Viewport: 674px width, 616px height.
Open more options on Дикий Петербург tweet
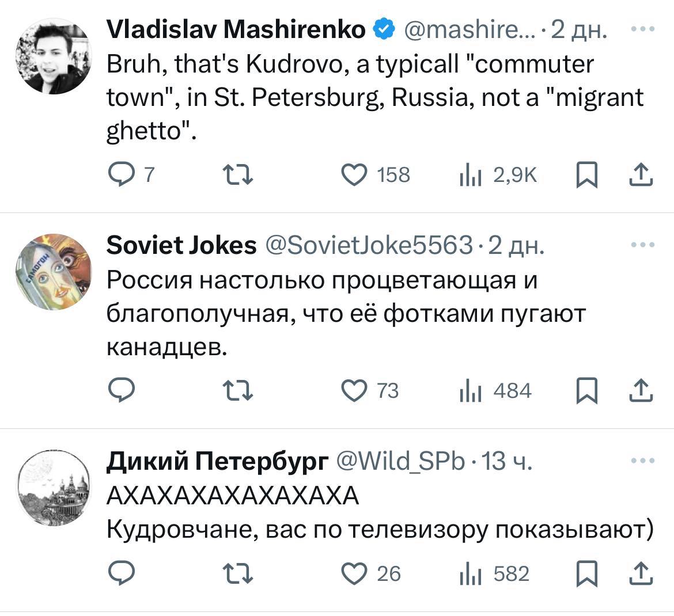pos(642,461)
